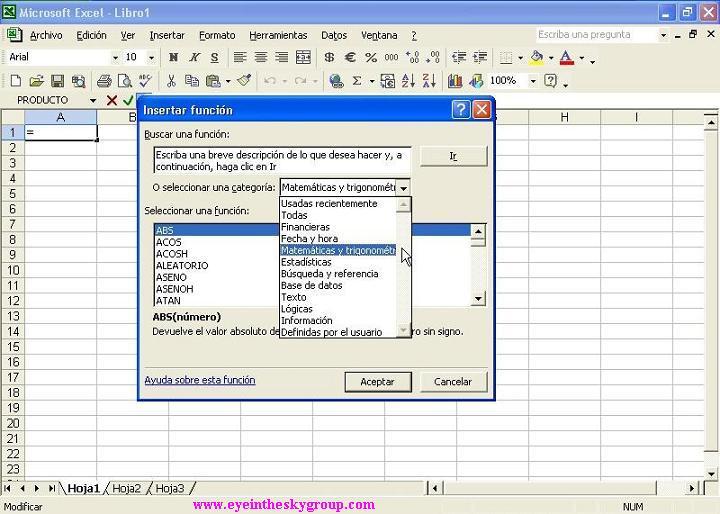Screen dimensions: 720x514
Task: Click the Italic formatting icon
Action: click(x=194, y=58)
